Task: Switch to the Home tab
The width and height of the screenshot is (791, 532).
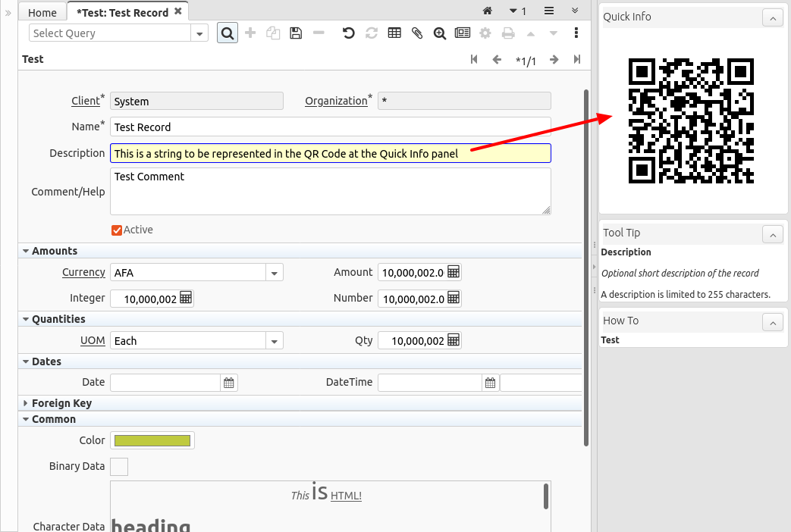Action: pos(42,12)
